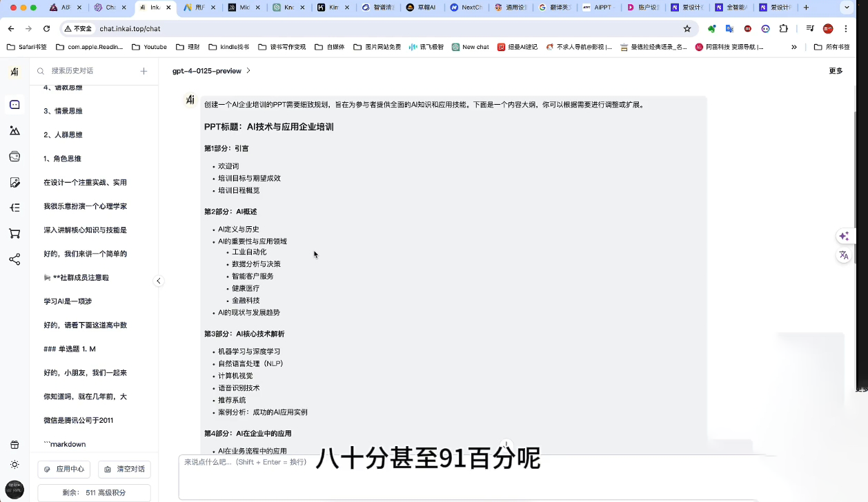Viewport: 868px width, 502px height.
Task: Open the share icon in left sidebar
Action: (14, 259)
